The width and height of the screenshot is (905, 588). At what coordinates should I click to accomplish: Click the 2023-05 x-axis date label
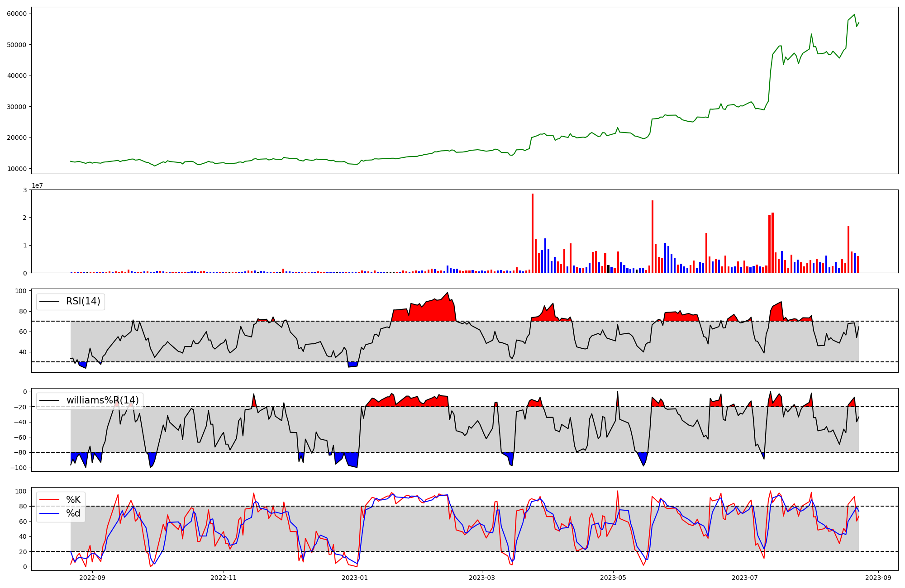(x=613, y=578)
